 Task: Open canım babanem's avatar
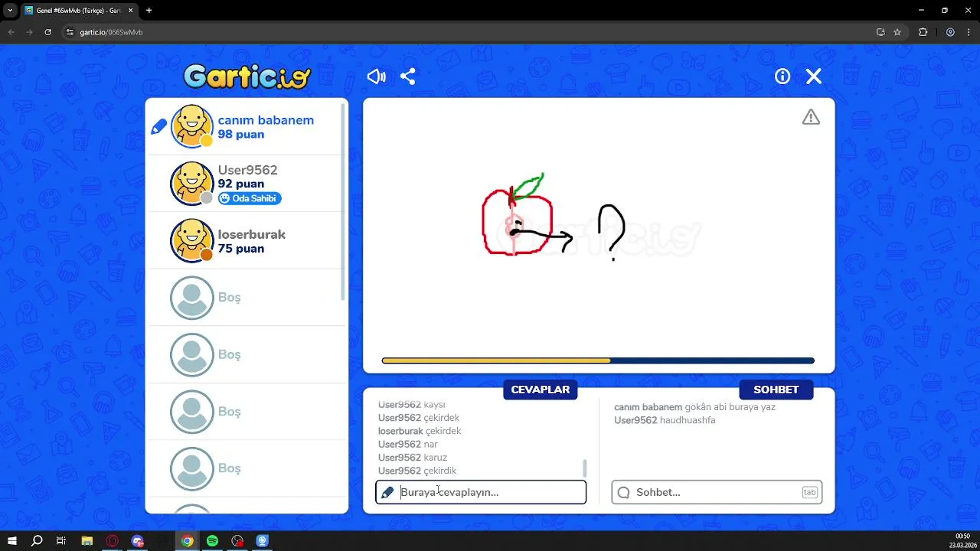coord(191,126)
